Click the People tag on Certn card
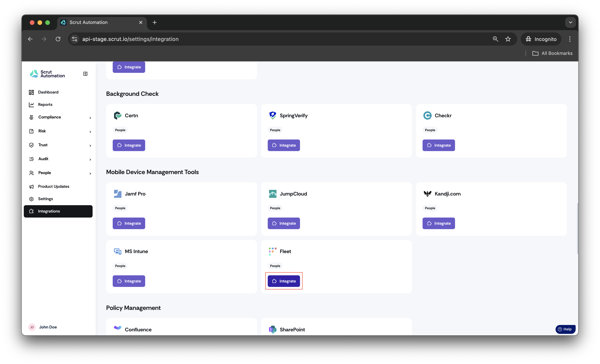Image resolution: width=600 pixels, height=364 pixels. tap(120, 130)
